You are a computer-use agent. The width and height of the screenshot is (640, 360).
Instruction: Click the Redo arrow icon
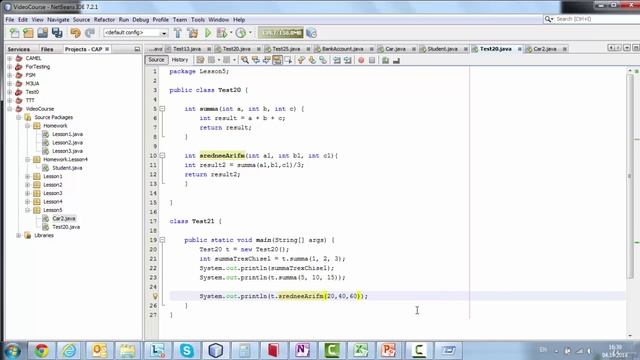coord(90,33)
